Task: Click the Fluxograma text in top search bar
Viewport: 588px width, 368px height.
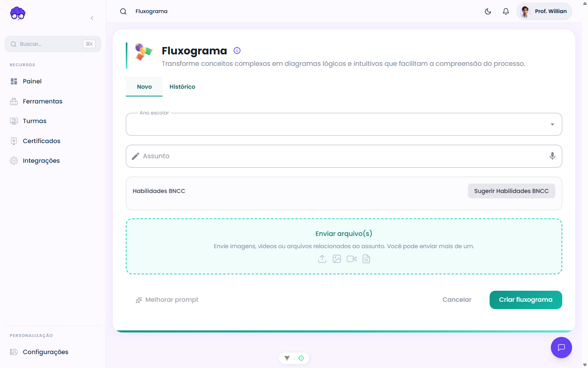Action: (x=151, y=11)
